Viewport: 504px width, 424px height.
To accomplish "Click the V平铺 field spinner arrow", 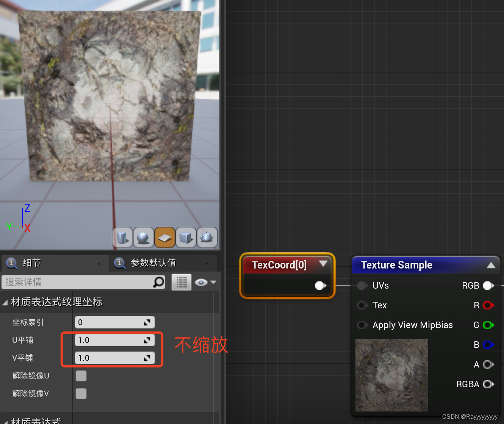I will [147, 358].
